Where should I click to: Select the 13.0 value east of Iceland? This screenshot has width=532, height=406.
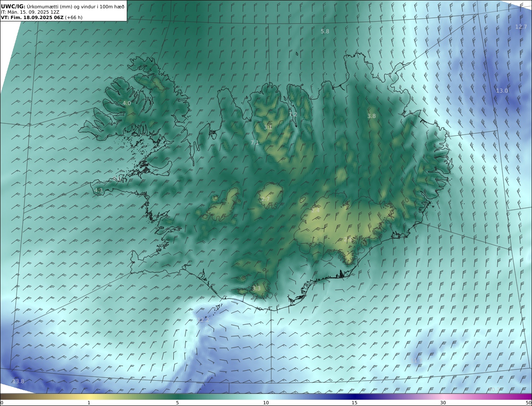(x=502, y=91)
